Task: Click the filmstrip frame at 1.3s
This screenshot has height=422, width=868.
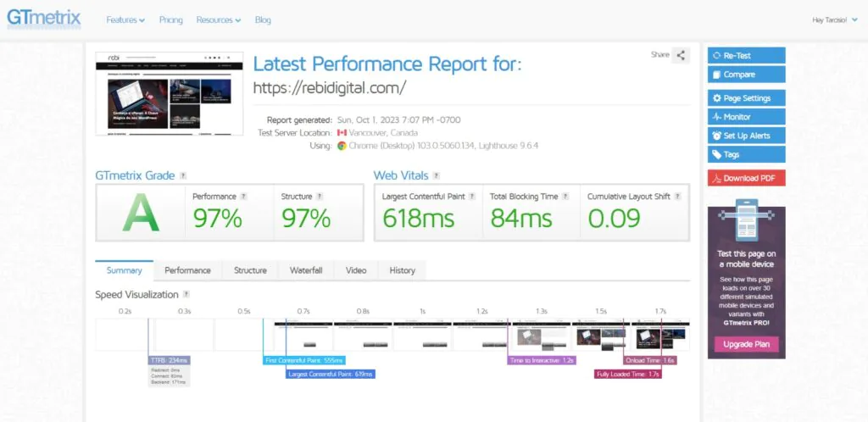Action: click(x=542, y=336)
